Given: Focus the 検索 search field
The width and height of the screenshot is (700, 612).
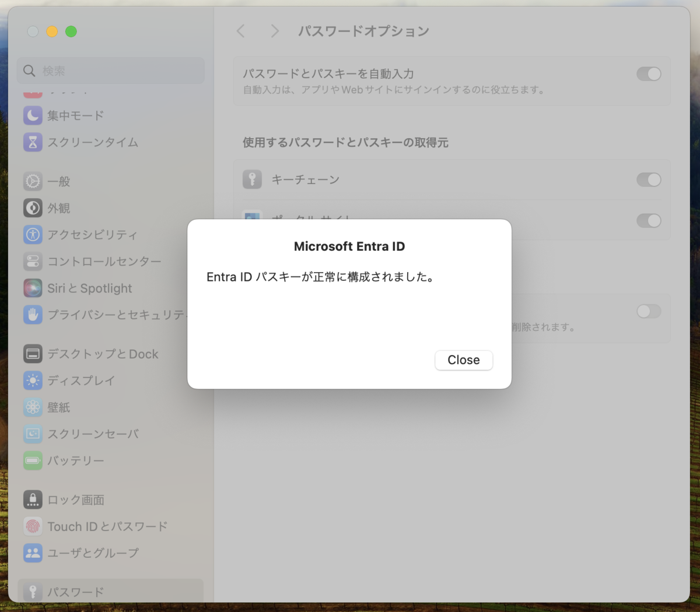Looking at the screenshot, I should [x=111, y=71].
